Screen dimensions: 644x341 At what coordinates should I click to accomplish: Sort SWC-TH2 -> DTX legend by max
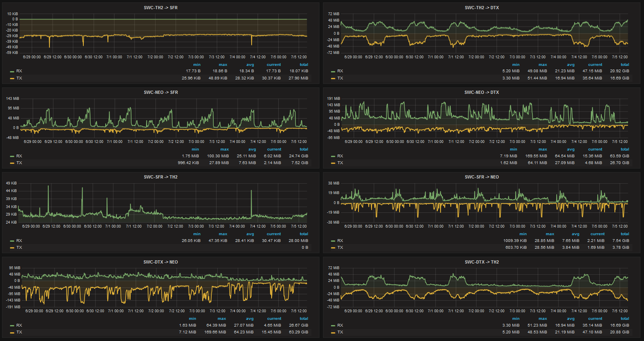click(x=543, y=65)
